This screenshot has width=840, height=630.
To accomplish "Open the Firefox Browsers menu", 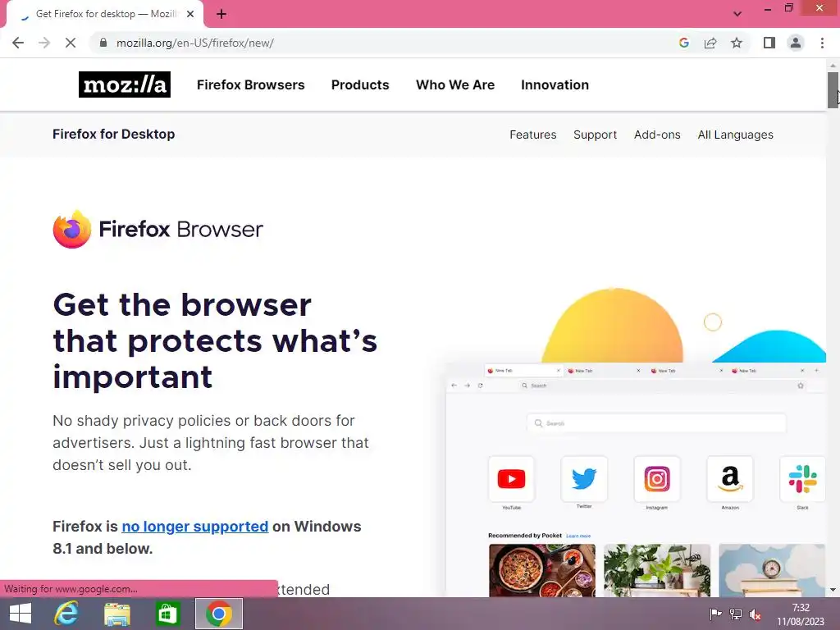I will 251,84.
